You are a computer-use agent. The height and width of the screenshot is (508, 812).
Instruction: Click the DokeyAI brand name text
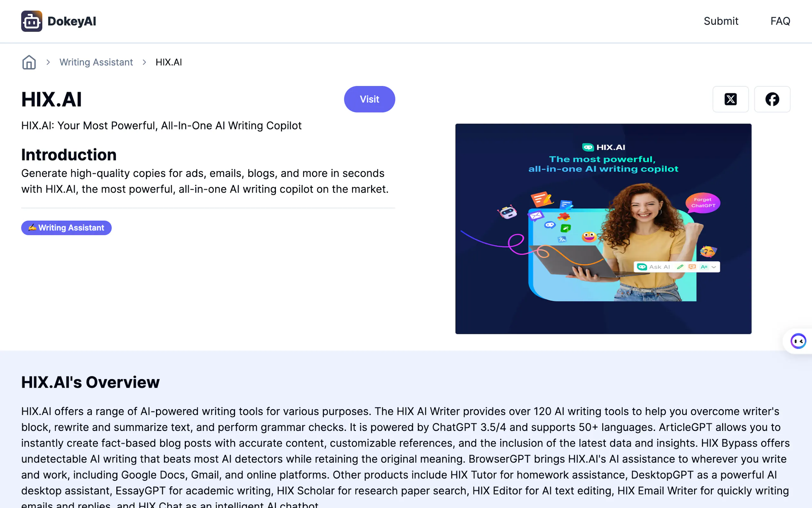[72, 21]
